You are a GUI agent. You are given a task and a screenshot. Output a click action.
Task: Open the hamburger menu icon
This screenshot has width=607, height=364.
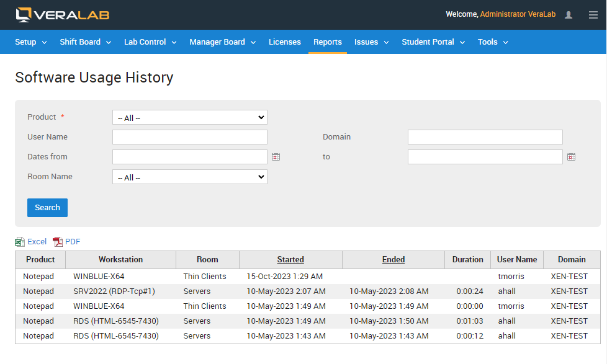pyautogui.click(x=593, y=15)
